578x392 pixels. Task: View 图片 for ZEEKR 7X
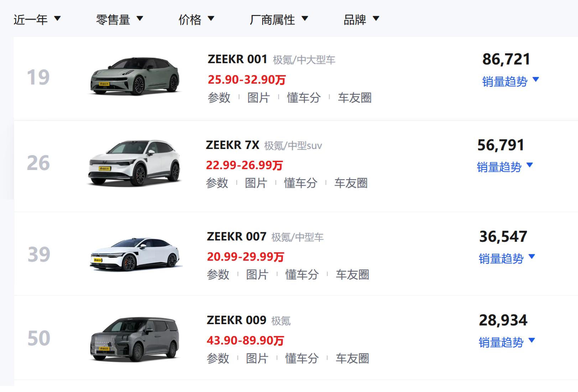click(x=256, y=183)
